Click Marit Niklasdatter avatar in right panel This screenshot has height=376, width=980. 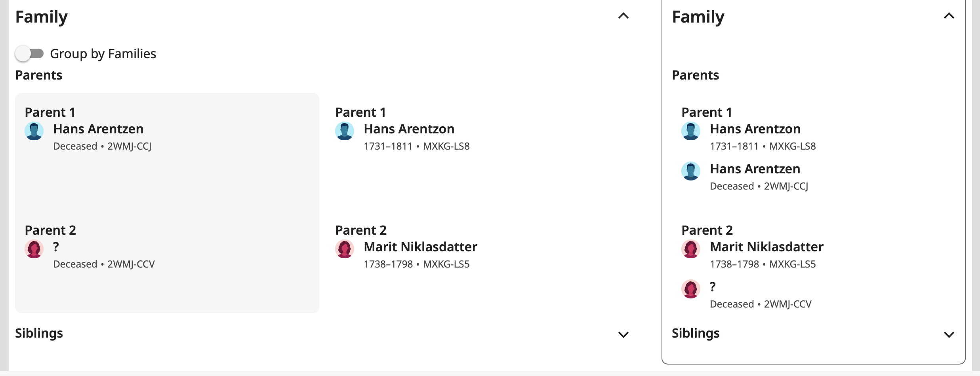click(691, 249)
